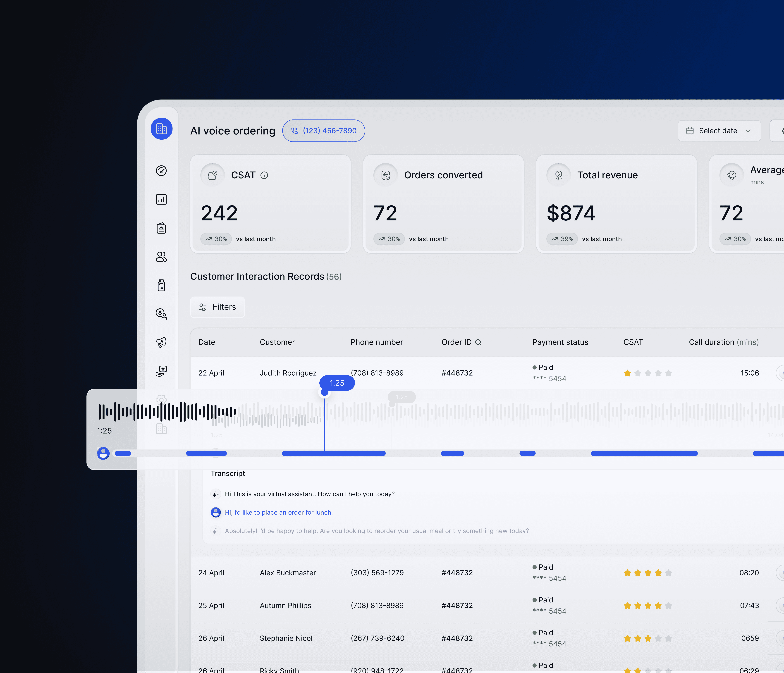Click the Transcript heading
The image size is (784, 673).
point(228,474)
